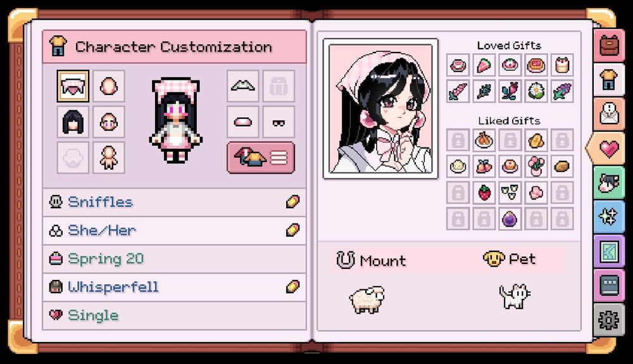Open the backpack inventory tab
This screenshot has height=364, width=633.
point(609,46)
